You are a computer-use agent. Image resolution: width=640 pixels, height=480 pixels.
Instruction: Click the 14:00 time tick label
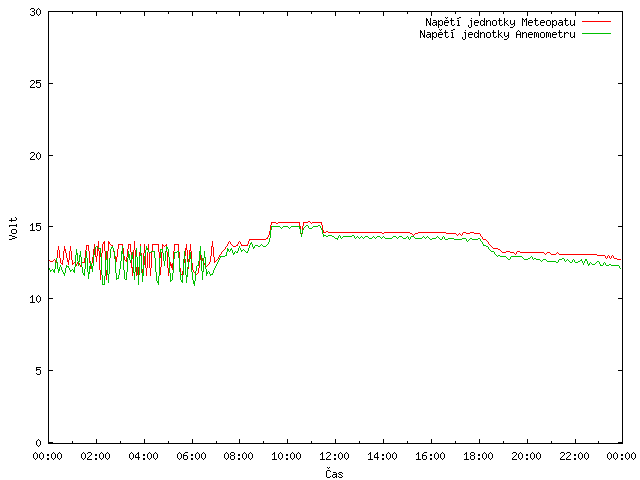click(382, 456)
